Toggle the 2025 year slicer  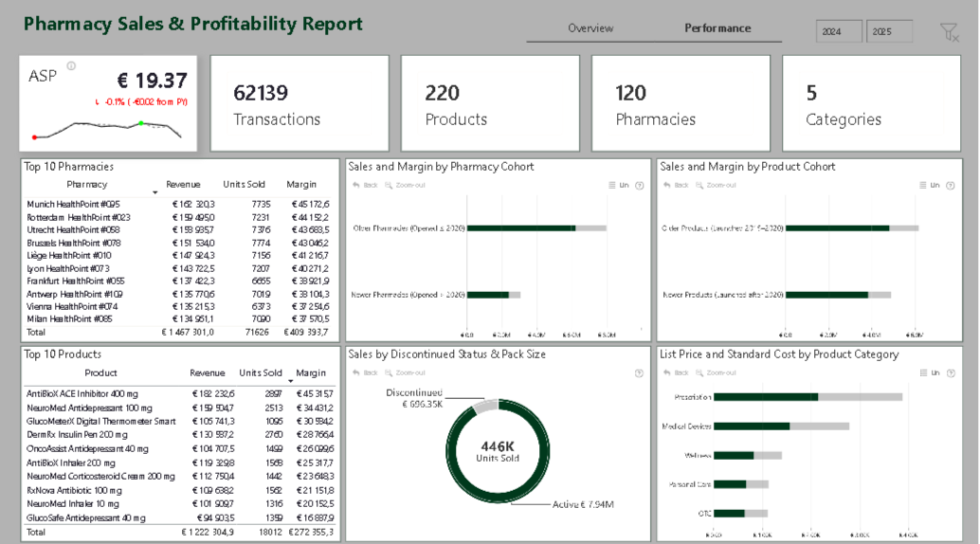click(x=889, y=32)
